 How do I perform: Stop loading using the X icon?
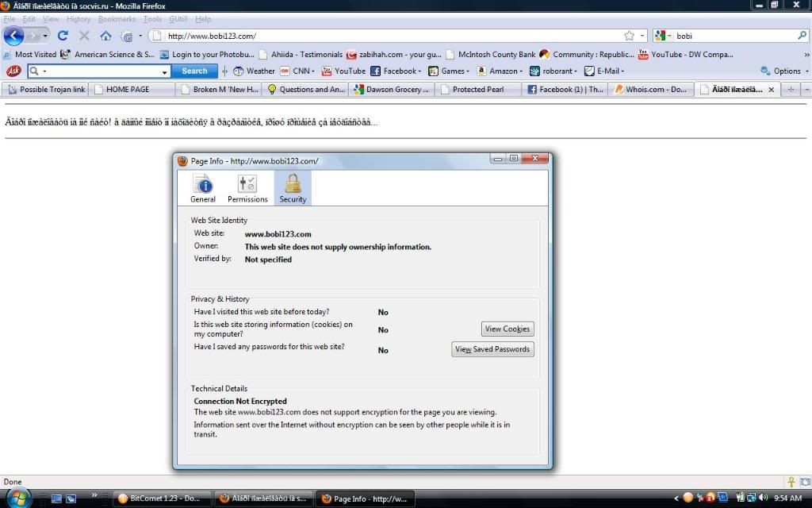(x=84, y=36)
